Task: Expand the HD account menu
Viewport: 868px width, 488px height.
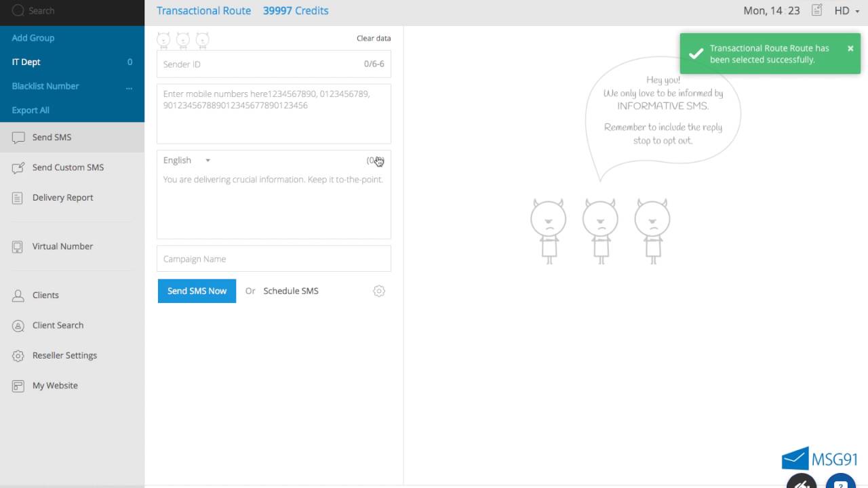Action: (847, 11)
